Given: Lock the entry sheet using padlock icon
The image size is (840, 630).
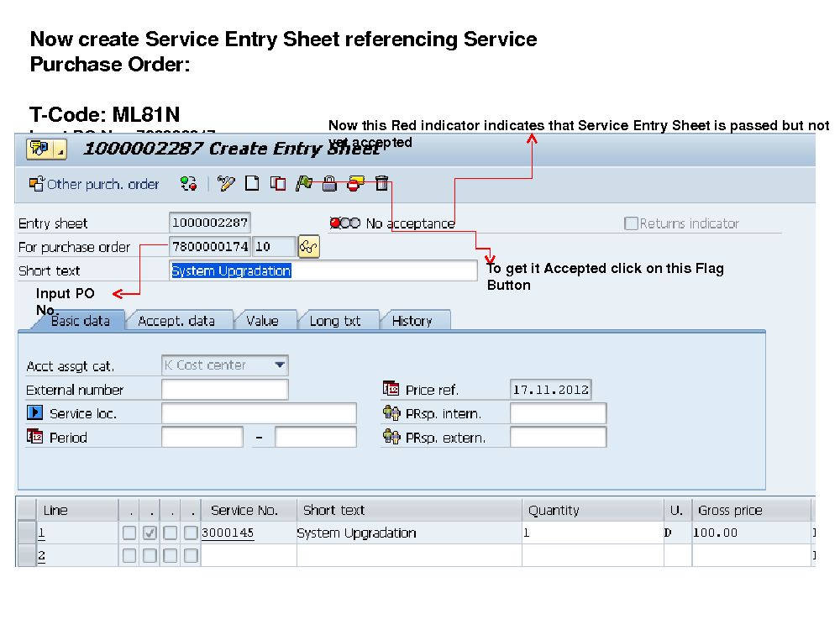Looking at the screenshot, I should [x=328, y=183].
